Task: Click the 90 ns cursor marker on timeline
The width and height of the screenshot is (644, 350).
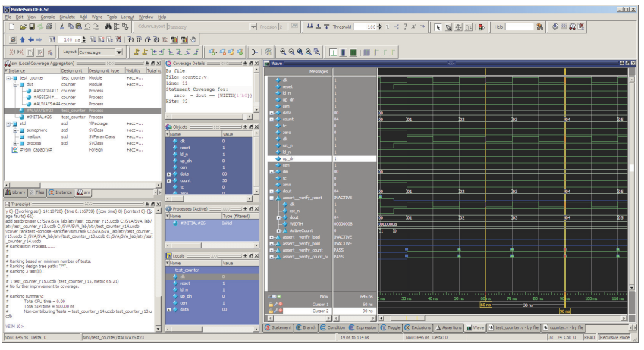Action: point(564,311)
